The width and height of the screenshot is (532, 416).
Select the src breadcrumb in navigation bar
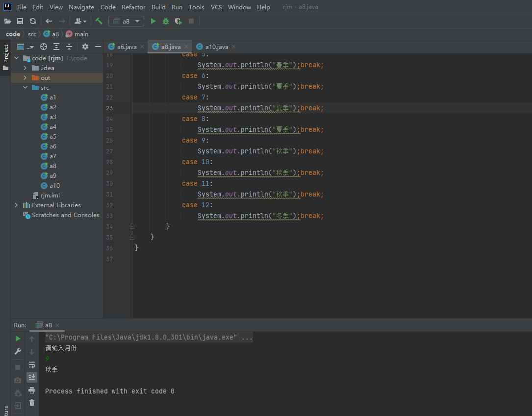point(32,34)
